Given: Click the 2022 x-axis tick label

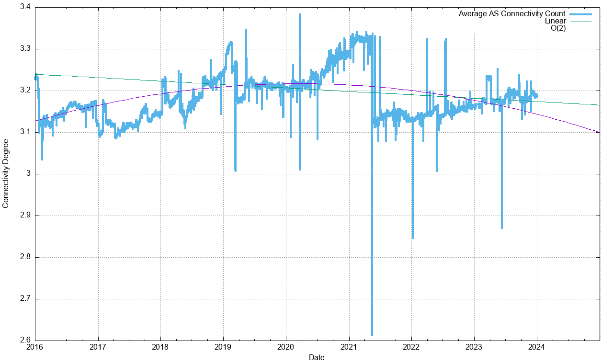Looking at the screenshot, I should [411, 347].
